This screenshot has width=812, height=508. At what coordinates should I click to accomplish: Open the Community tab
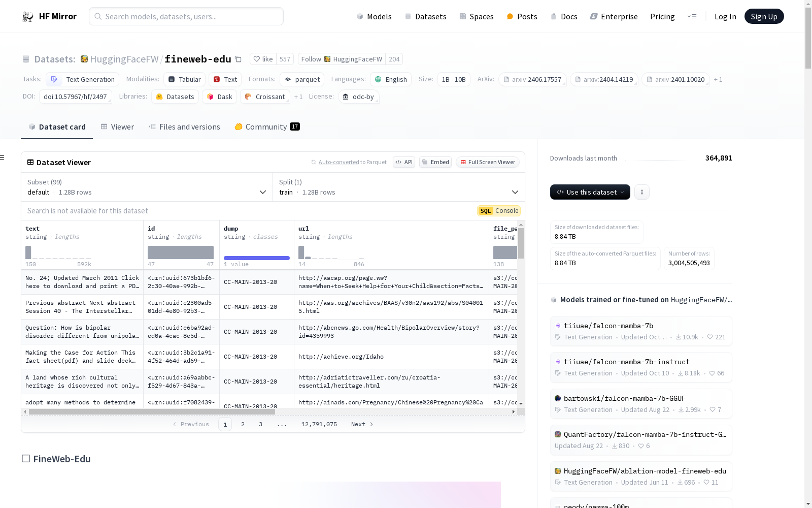pyautogui.click(x=265, y=126)
